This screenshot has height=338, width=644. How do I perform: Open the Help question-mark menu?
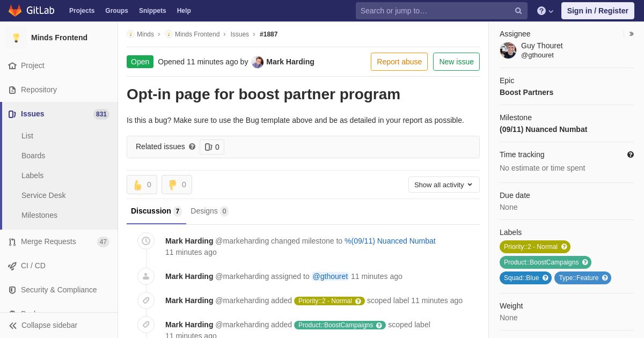coord(545,11)
